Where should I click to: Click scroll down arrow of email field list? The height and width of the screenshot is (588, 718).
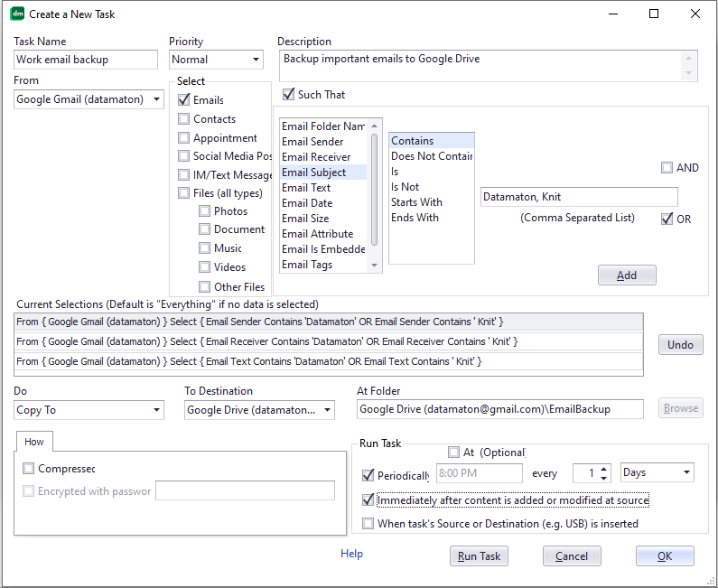pos(375,266)
